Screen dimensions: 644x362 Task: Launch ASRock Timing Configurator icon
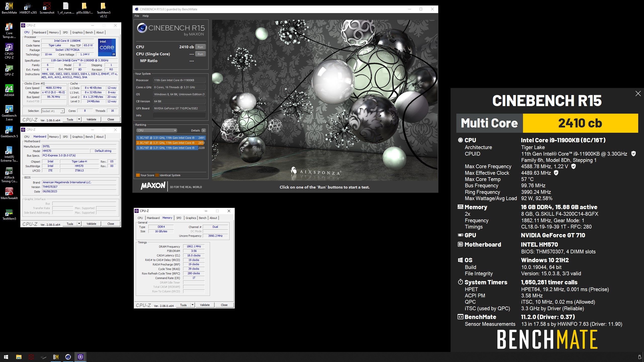9,174
